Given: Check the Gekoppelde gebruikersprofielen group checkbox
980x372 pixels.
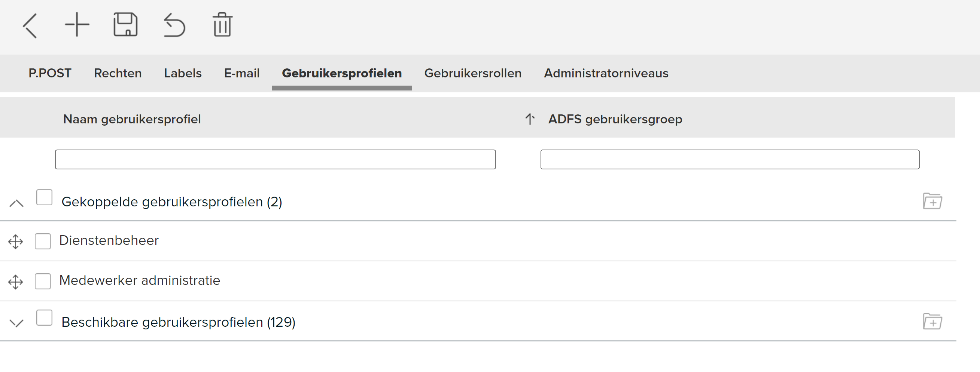Looking at the screenshot, I should coord(44,197).
